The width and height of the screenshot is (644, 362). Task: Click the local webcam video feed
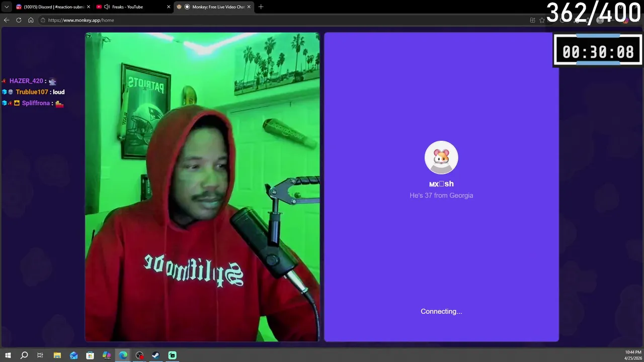(x=202, y=187)
